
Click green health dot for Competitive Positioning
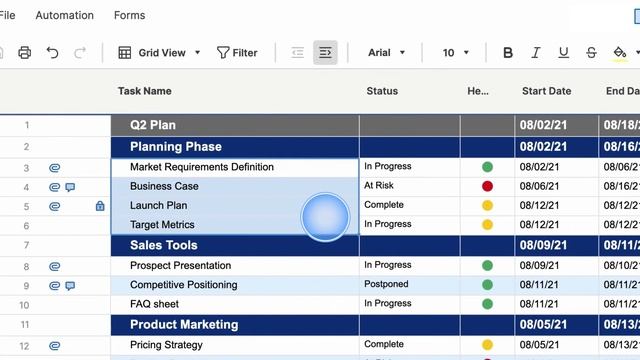click(x=487, y=284)
